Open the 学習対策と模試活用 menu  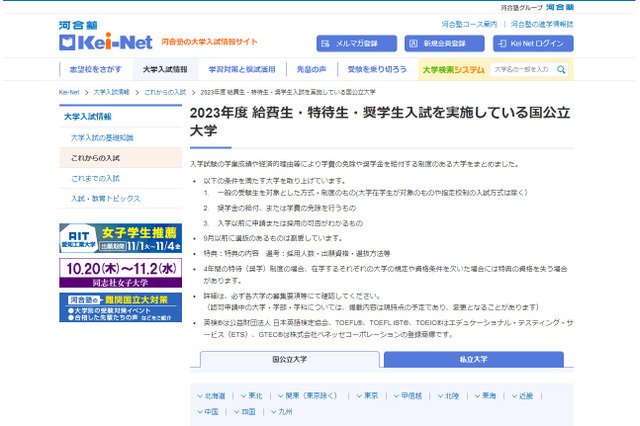pos(242,70)
